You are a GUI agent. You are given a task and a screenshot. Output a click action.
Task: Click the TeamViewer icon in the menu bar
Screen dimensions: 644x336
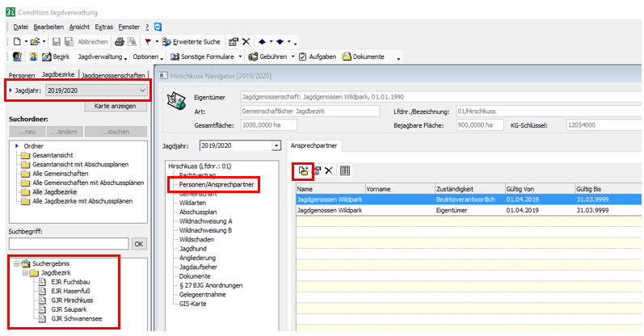point(157,27)
